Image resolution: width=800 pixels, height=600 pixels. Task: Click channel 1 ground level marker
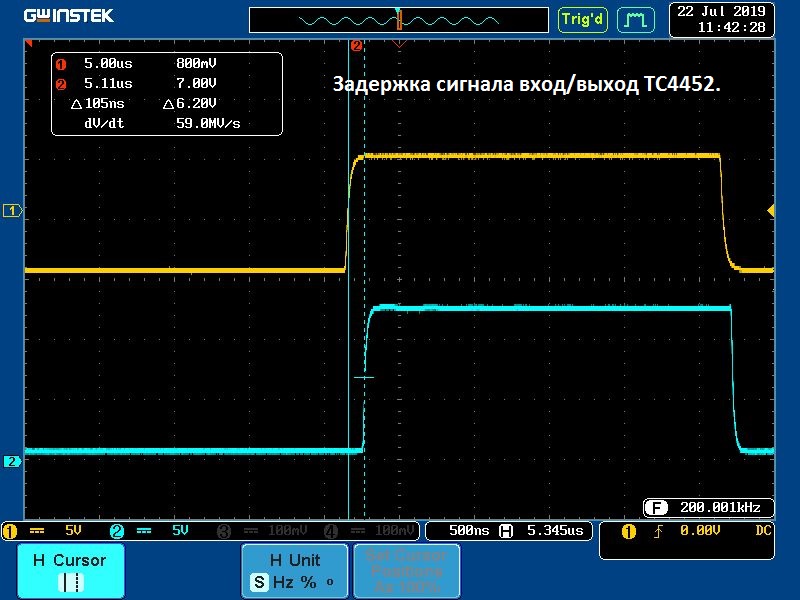12,210
